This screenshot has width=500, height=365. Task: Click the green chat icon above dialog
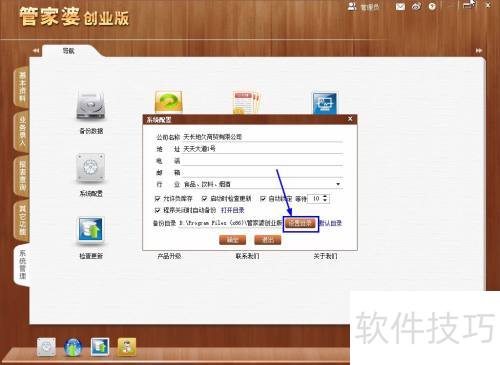click(169, 102)
